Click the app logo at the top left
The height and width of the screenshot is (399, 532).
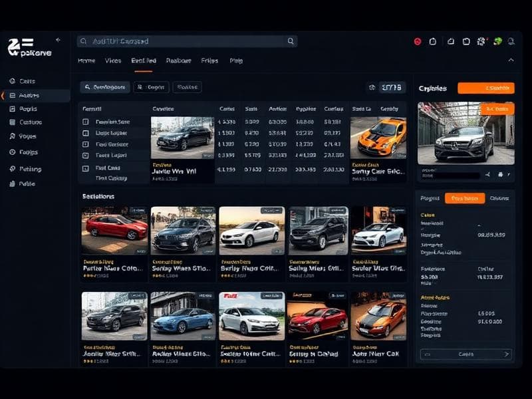(x=29, y=47)
